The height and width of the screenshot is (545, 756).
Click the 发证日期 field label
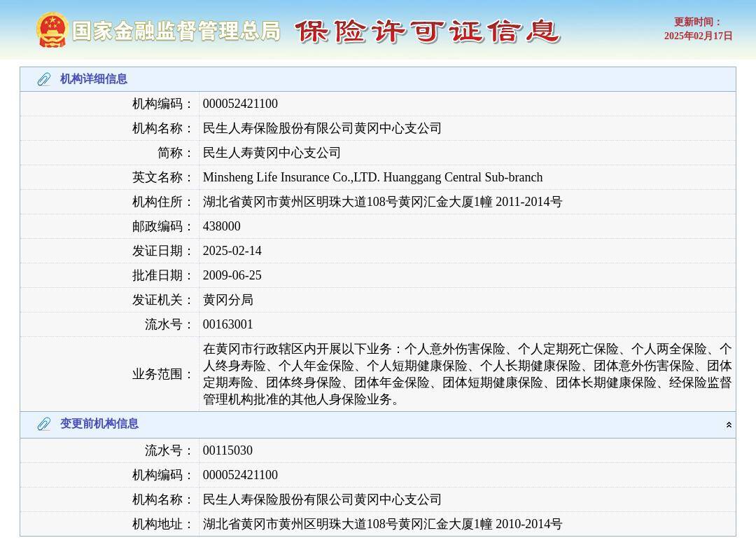[x=162, y=251]
